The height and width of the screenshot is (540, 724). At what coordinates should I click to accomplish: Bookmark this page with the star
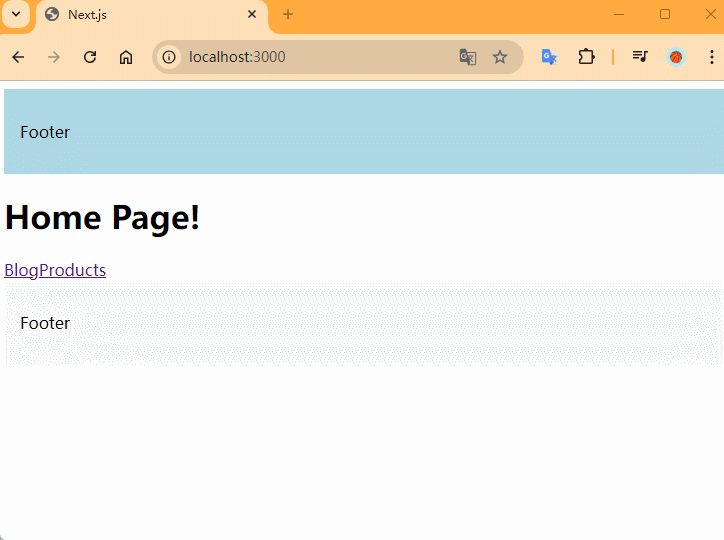500,57
